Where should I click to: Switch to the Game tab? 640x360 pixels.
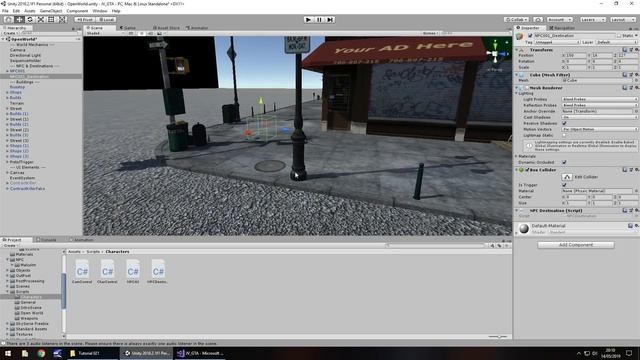tap(128, 28)
